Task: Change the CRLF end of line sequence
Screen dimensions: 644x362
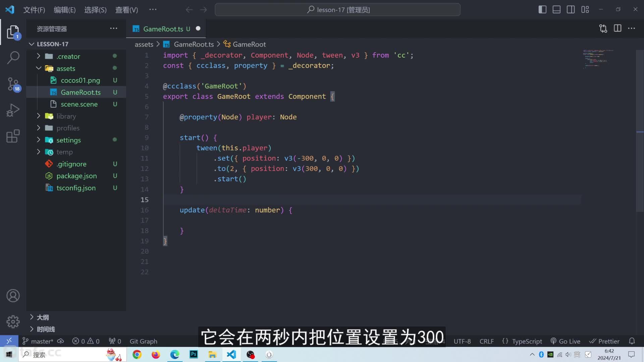Action: pos(486,341)
